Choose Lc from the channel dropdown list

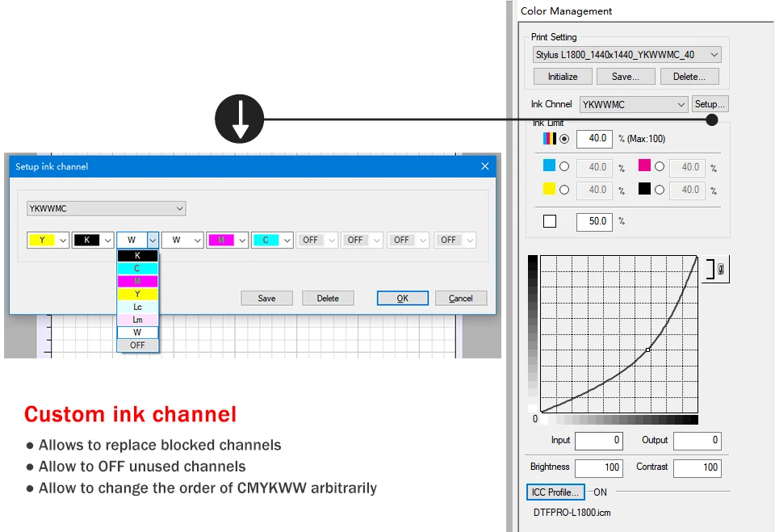pos(137,307)
